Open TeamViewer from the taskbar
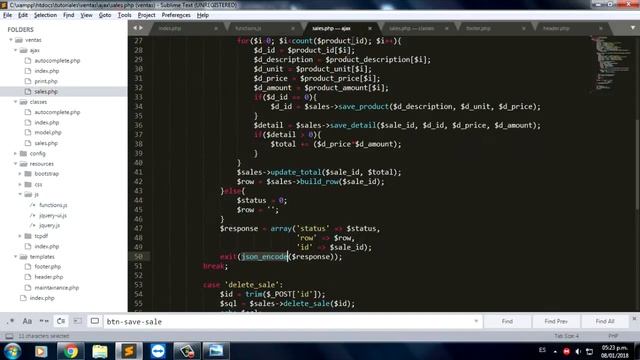 [158, 351]
